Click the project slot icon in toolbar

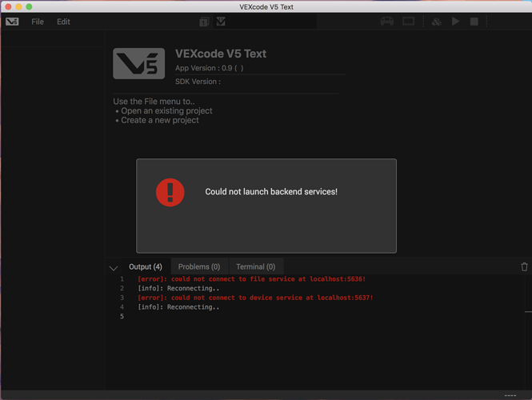pyautogui.click(x=204, y=22)
